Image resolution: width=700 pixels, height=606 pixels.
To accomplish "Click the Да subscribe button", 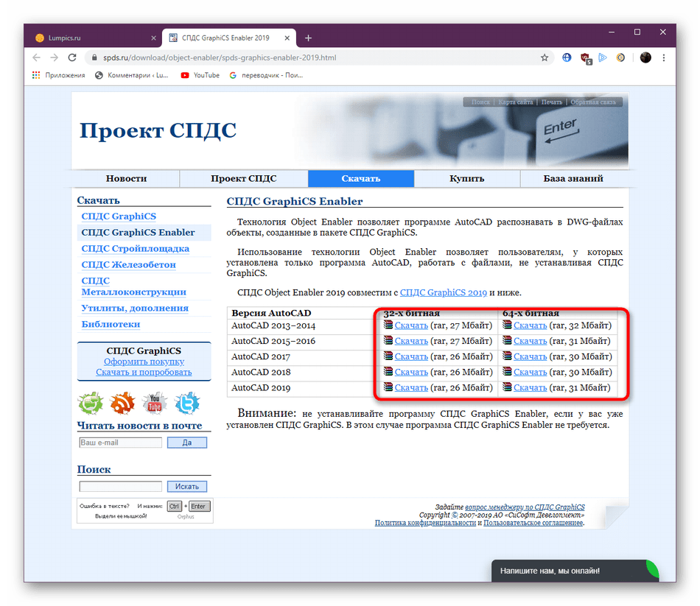I will [x=186, y=443].
